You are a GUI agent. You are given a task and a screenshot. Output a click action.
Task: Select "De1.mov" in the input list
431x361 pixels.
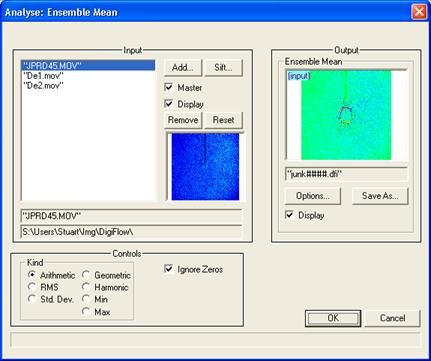point(43,76)
